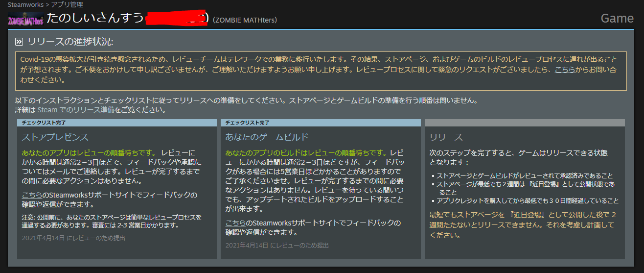Click チェックリスト完了 bar above ストアプレゼンス
Image resolution: width=644 pixels, height=273 pixels.
click(x=116, y=123)
